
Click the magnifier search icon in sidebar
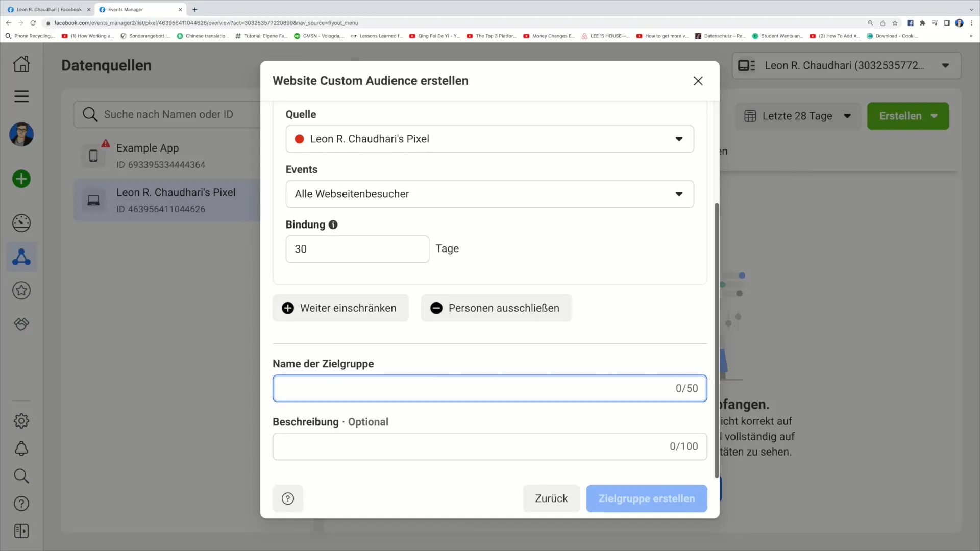21,476
